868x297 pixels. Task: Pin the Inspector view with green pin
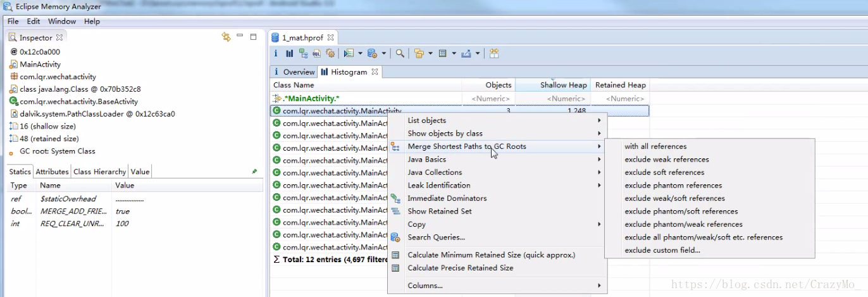[x=254, y=172]
